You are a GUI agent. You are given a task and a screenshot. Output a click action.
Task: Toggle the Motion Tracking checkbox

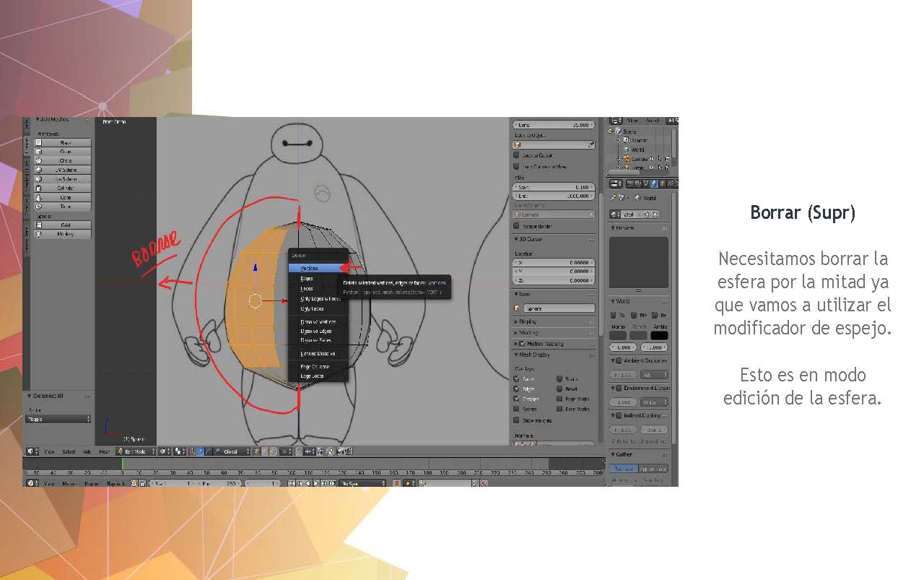point(522,344)
